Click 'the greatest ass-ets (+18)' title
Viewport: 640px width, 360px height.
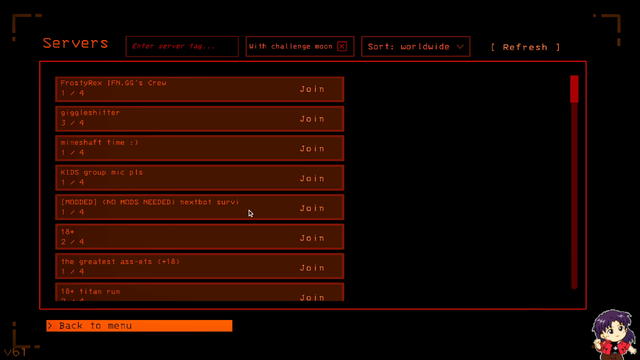click(120, 262)
